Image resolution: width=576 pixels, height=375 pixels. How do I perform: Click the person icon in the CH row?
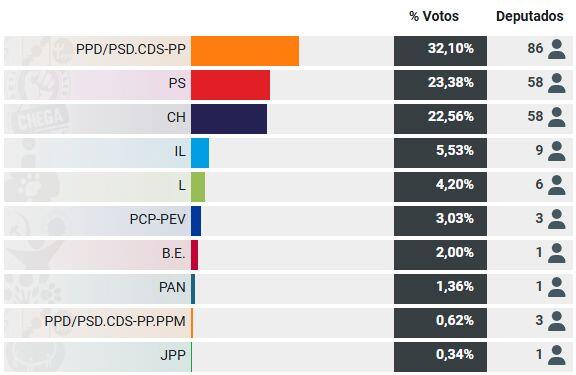(x=557, y=117)
